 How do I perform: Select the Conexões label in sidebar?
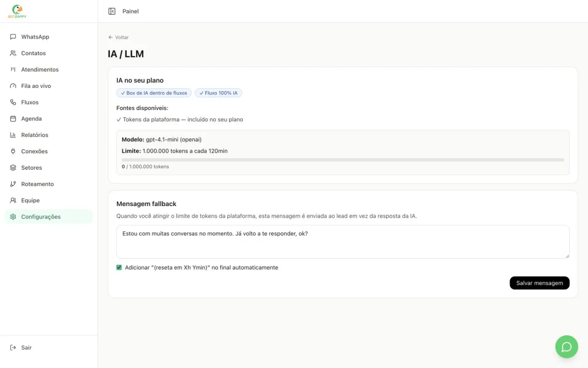[34, 151]
